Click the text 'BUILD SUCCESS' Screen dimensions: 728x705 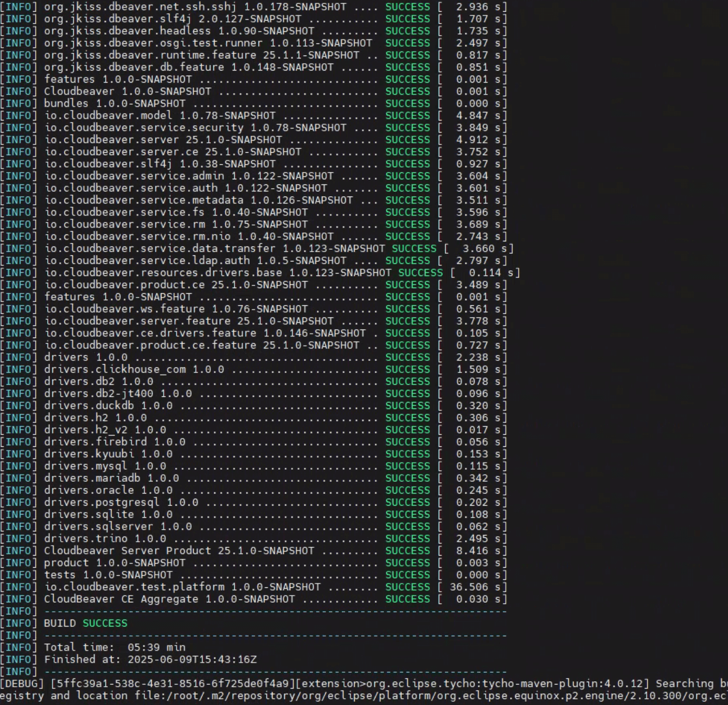pos(85,623)
